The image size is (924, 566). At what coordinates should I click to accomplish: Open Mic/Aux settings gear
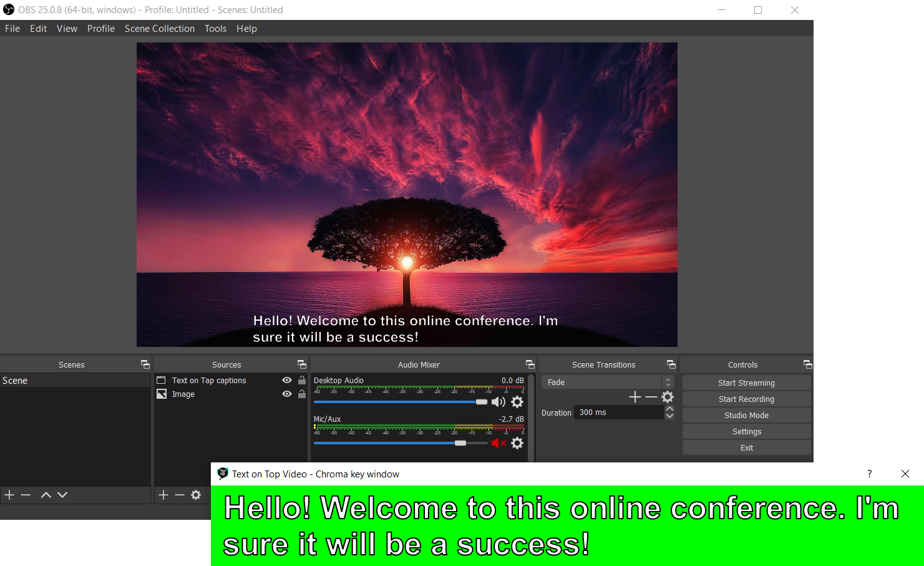(517, 443)
